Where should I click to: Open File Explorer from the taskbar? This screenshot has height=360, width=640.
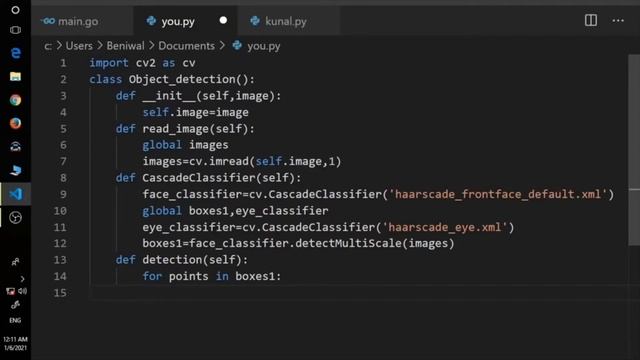tap(16, 76)
